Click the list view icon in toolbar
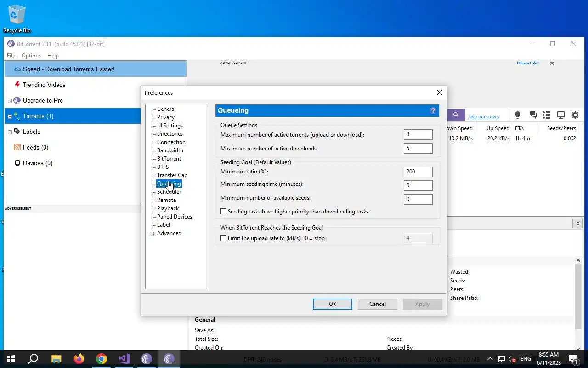This screenshot has width=588, height=368. pos(547,115)
